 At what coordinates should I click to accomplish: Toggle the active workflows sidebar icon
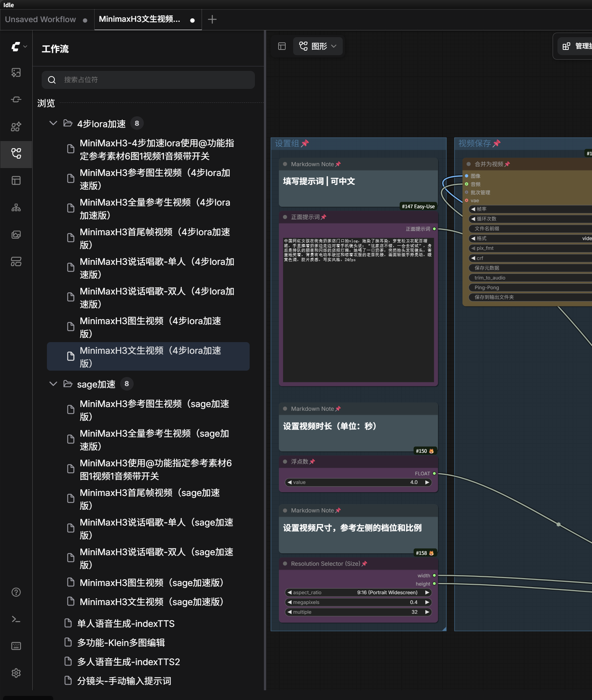pos(16,153)
